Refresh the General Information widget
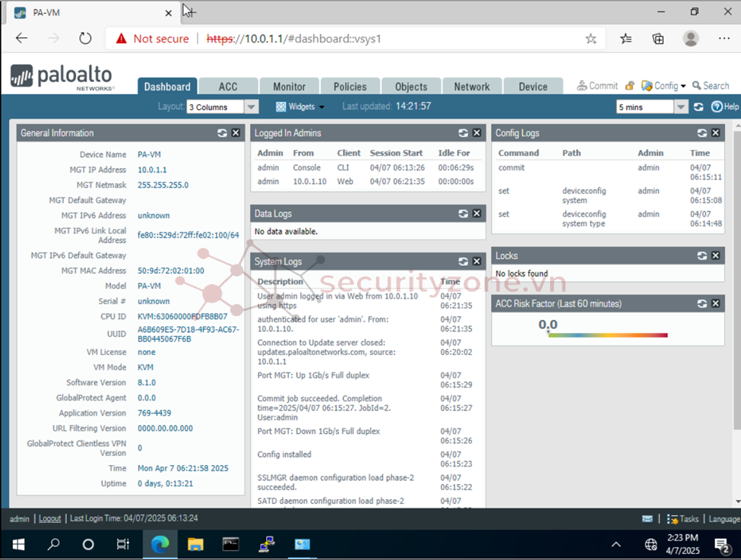This screenshot has width=741, height=560. 222,133
